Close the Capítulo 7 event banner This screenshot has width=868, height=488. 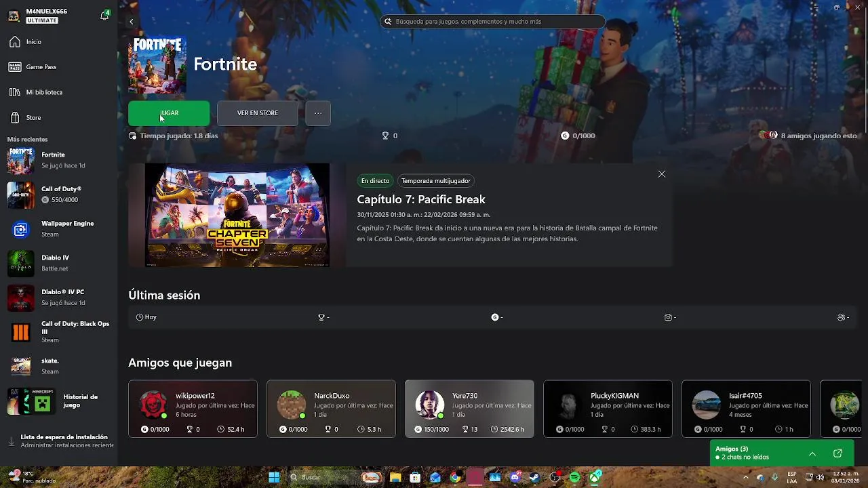coord(662,174)
